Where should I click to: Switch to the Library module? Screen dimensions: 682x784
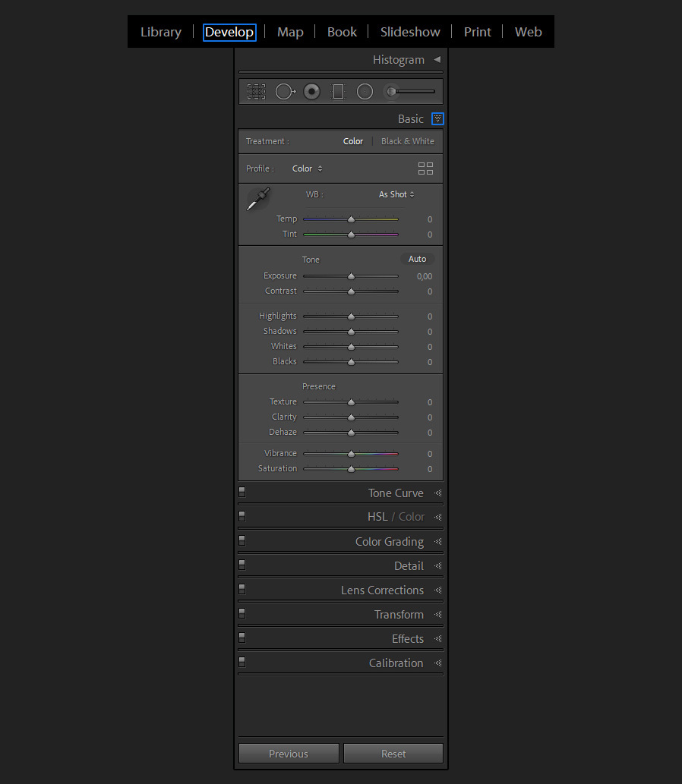160,32
